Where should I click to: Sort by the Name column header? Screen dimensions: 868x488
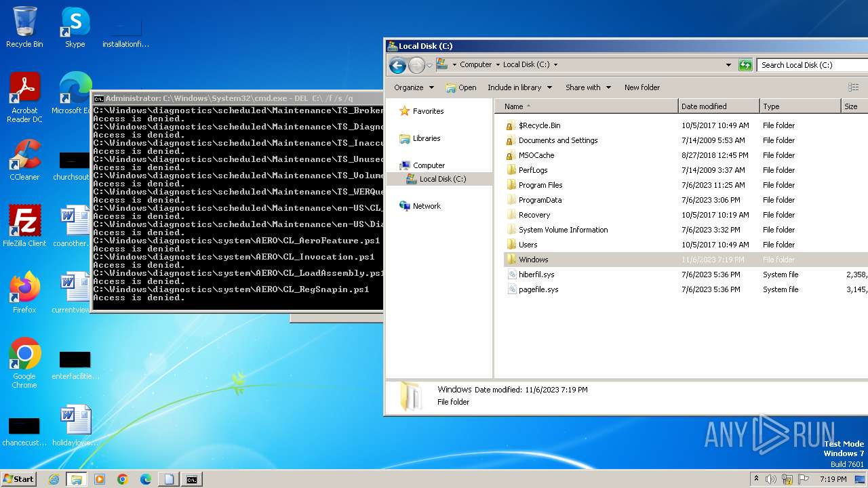point(586,106)
